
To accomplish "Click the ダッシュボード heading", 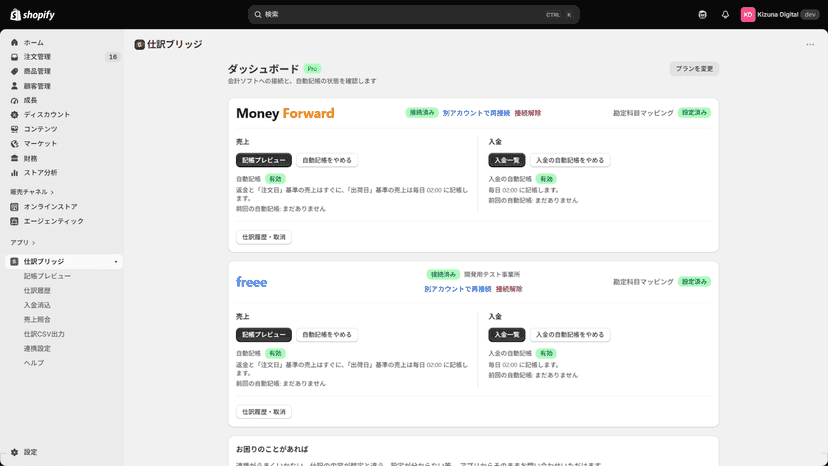I will (x=263, y=69).
